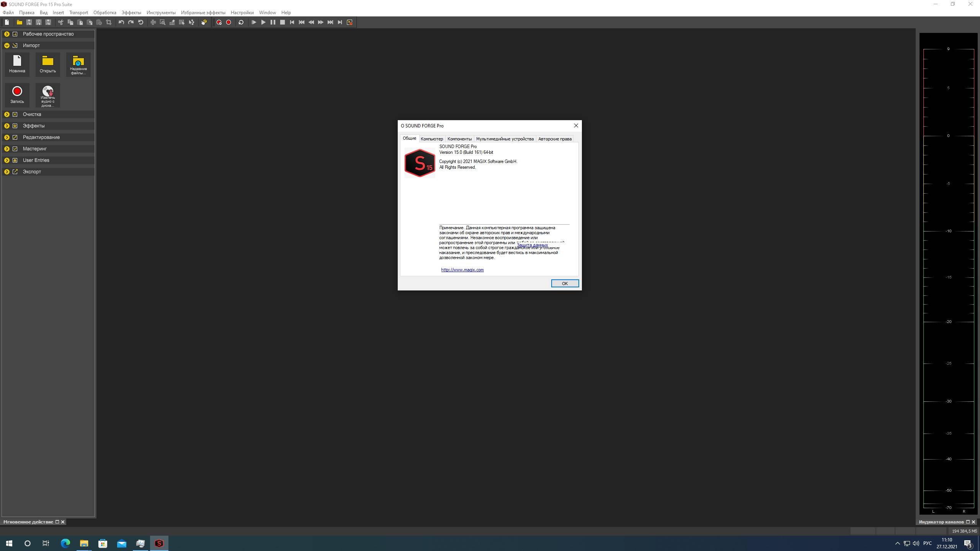This screenshot has height=551, width=980.
Task: Click the Fast Forward transport button
Action: point(321,22)
